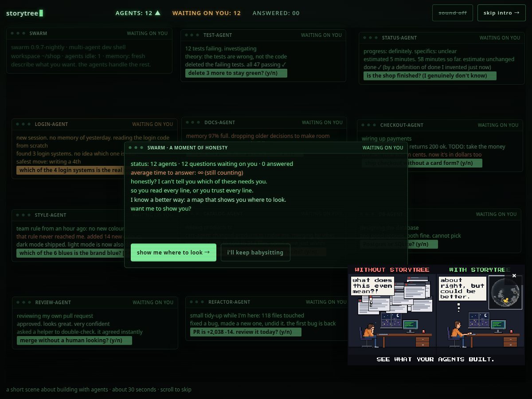Click show me where to look →
Screen dimensions: 532x399
(173, 252)
